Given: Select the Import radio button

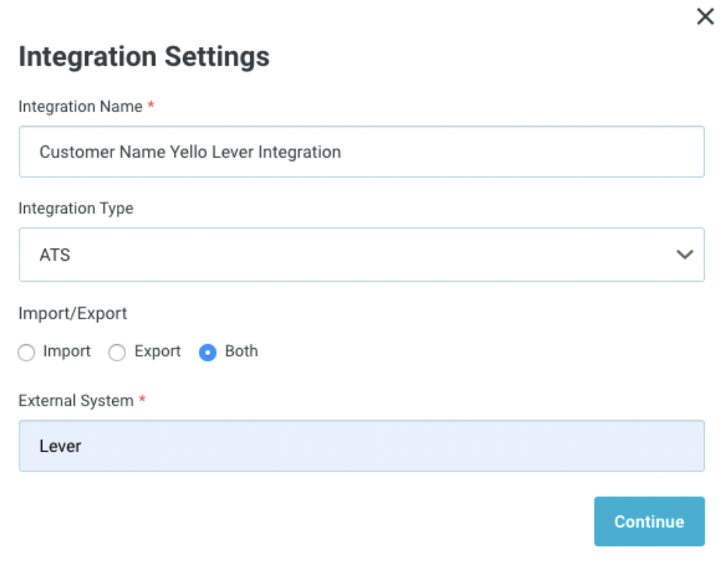Looking at the screenshot, I should point(26,352).
